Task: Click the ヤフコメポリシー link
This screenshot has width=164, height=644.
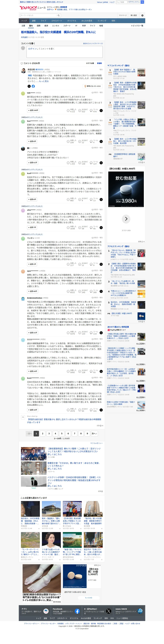Action: click(x=97, y=443)
